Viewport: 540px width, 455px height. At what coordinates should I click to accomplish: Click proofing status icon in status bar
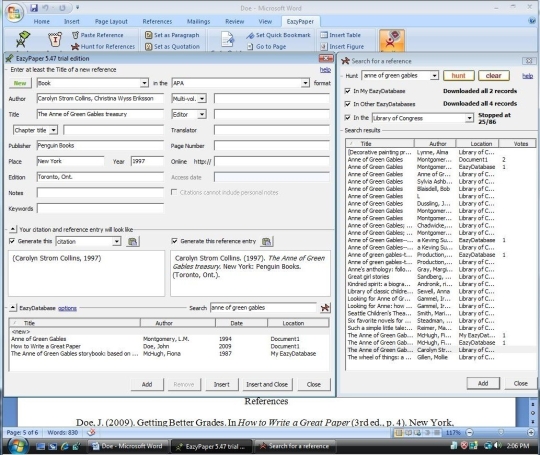[91, 432]
